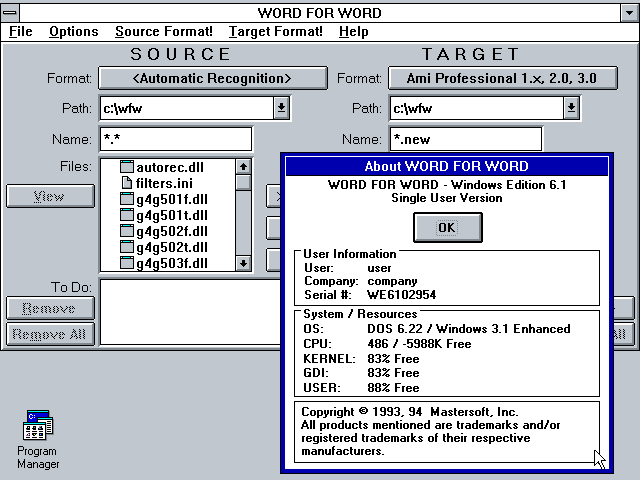Screen dimensions: 640x480
Task: Open the File menu
Action: 20,31
